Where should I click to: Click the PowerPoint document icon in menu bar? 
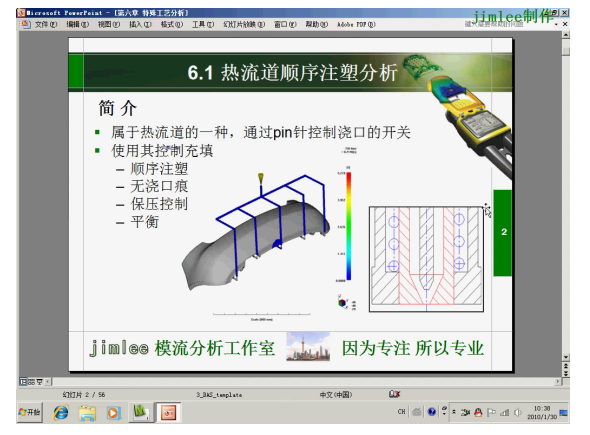26,24
